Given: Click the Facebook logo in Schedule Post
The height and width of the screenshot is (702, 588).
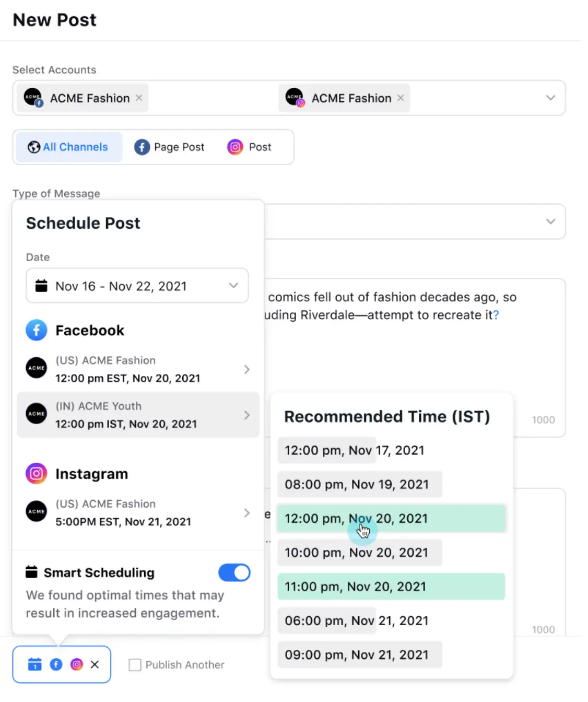Looking at the screenshot, I should (x=37, y=330).
